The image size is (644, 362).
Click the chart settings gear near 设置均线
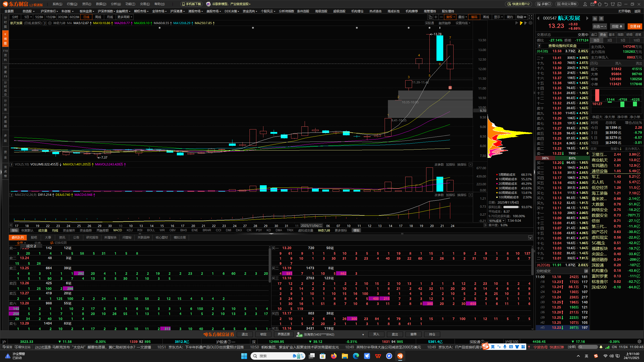click(x=531, y=23)
